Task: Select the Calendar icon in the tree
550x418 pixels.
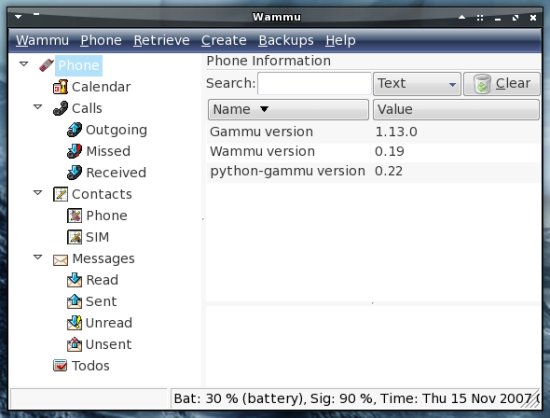Action: coord(60,87)
